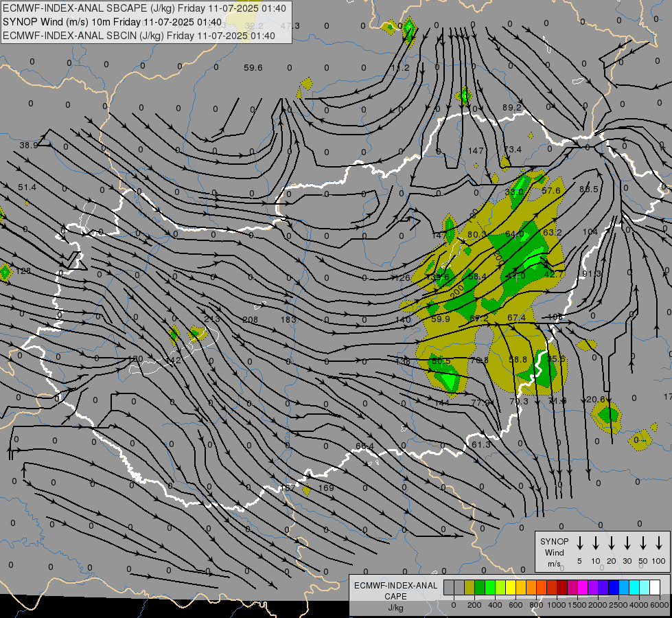Click the SBCAPE title line in header
Screen dimensions: 672x618
(144, 8)
